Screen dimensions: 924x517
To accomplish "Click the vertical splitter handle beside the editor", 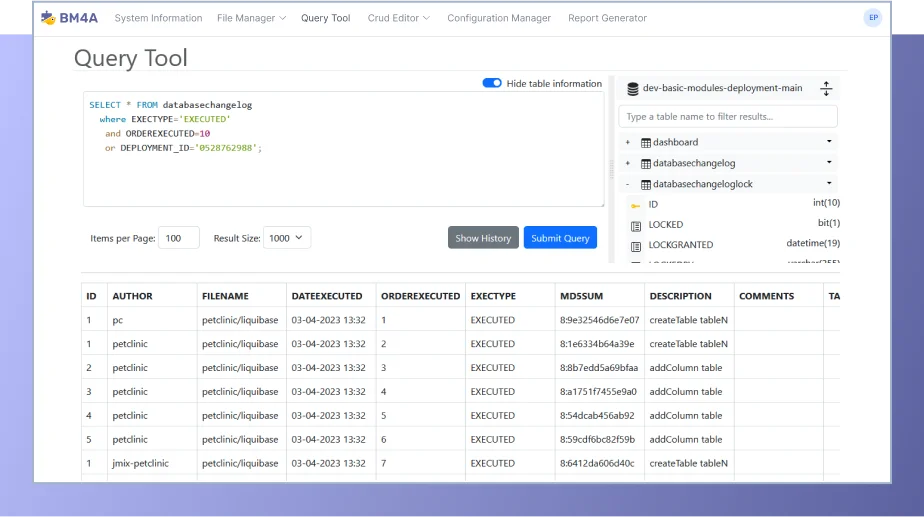I will point(611,169).
